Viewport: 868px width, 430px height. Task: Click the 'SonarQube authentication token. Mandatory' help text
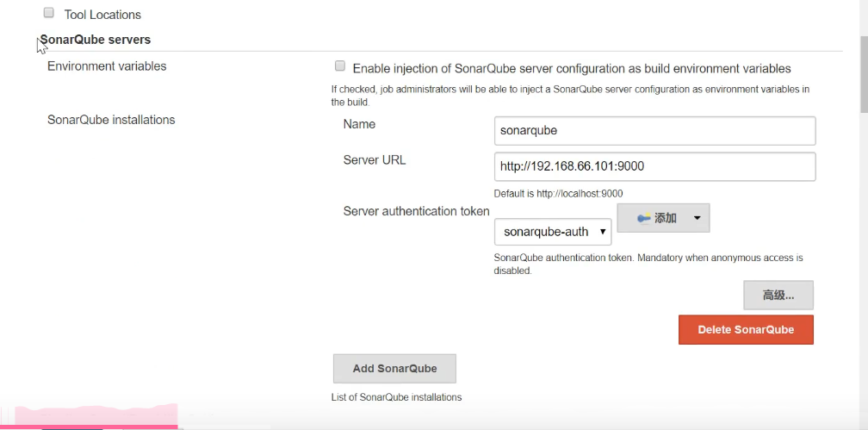[648, 265]
